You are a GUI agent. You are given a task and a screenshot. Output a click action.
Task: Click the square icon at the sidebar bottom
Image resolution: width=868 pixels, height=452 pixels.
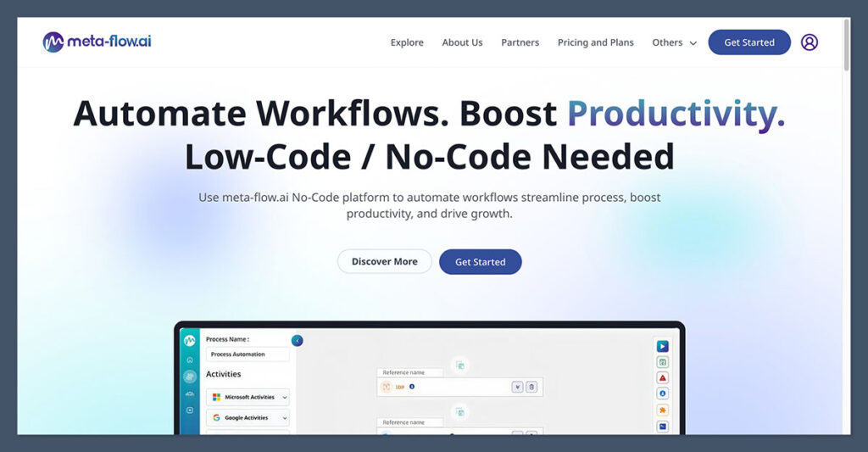[190, 410]
